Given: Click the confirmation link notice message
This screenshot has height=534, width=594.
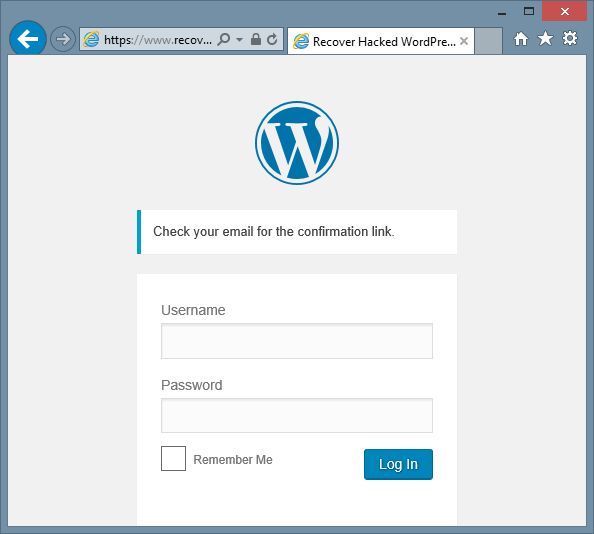Looking at the screenshot, I should [x=274, y=231].
